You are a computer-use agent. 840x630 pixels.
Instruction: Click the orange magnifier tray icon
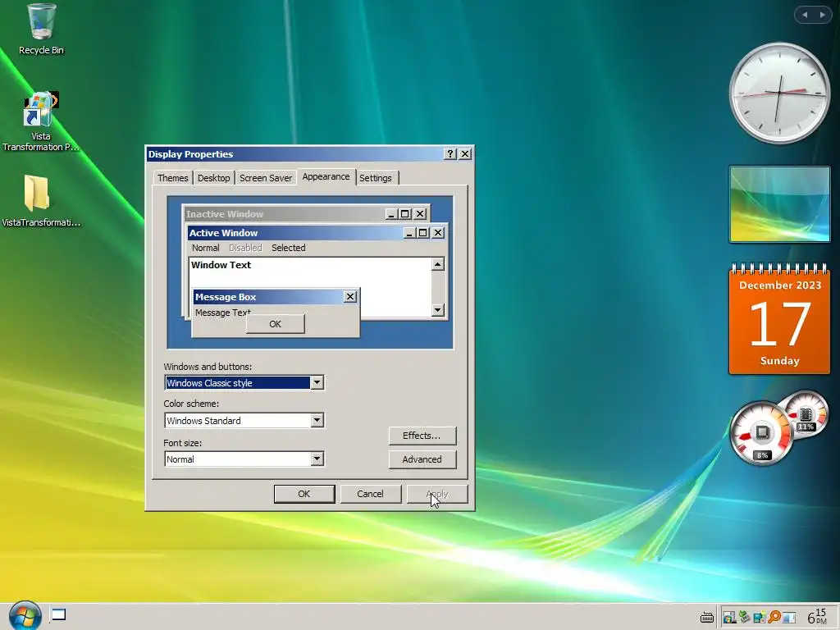pyautogui.click(x=774, y=617)
